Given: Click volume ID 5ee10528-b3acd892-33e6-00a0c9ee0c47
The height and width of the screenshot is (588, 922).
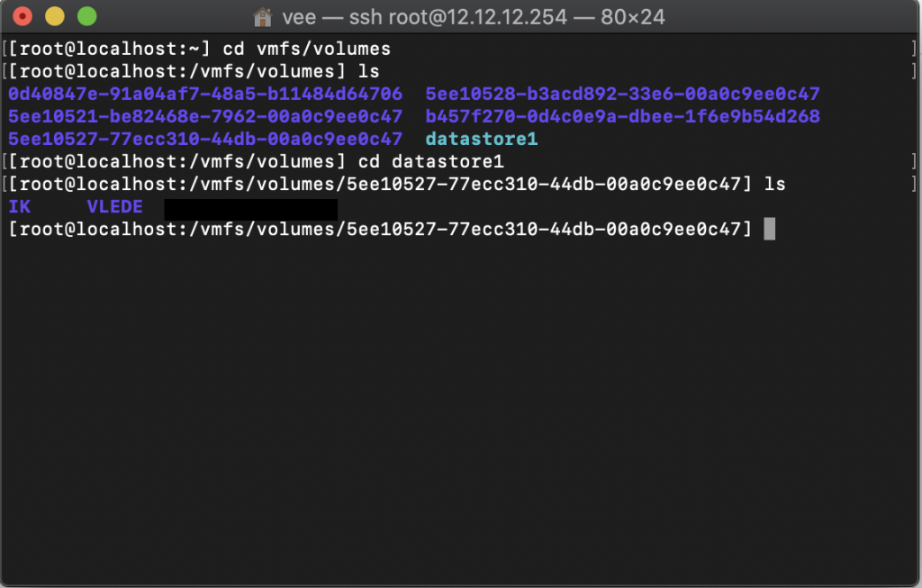Looking at the screenshot, I should click(x=622, y=94).
